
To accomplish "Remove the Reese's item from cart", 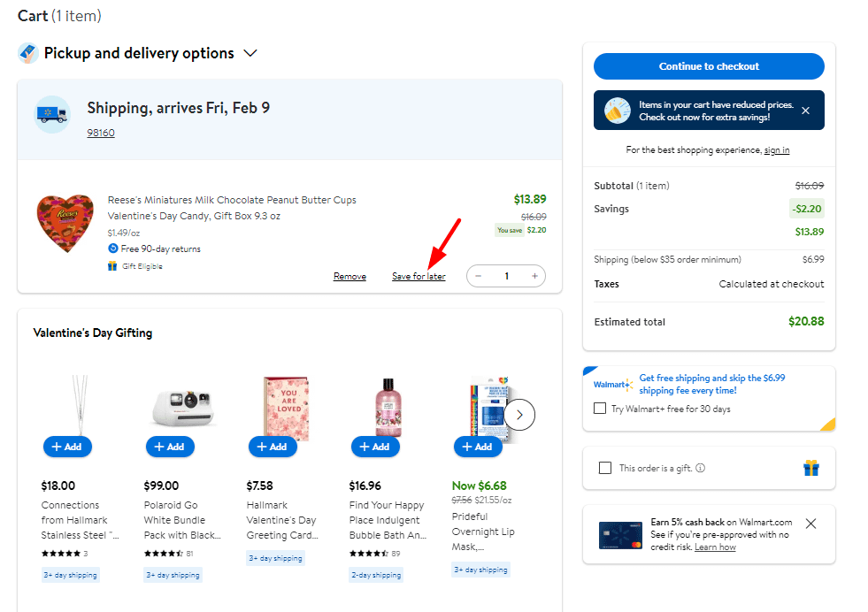I will pos(350,276).
